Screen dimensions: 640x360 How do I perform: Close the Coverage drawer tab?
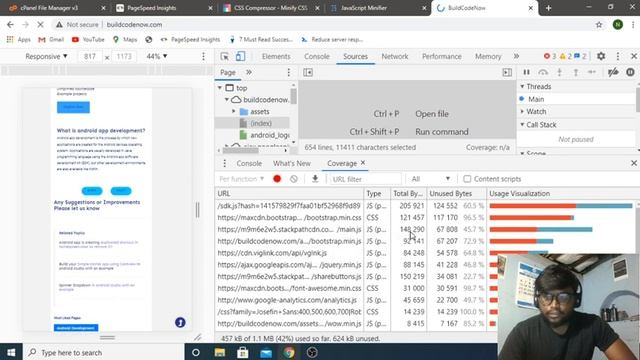click(x=362, y=163)
